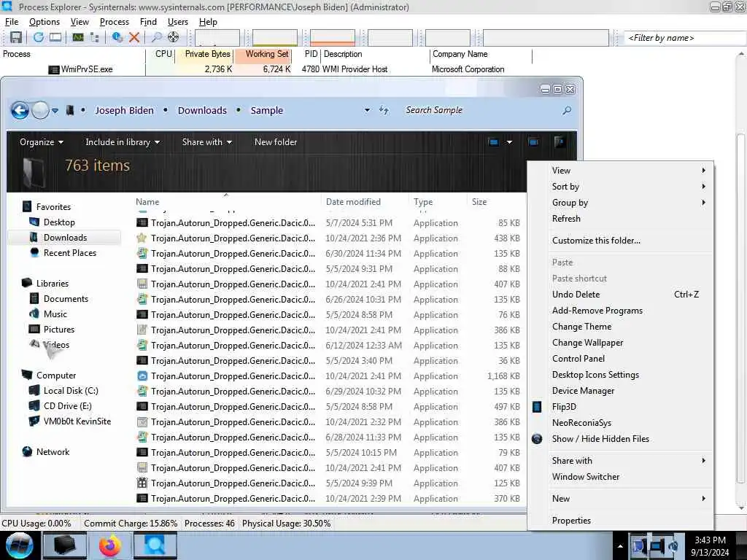Open the Process menu
The width and height of the screenshot is (747, 560).
[115, 22]
